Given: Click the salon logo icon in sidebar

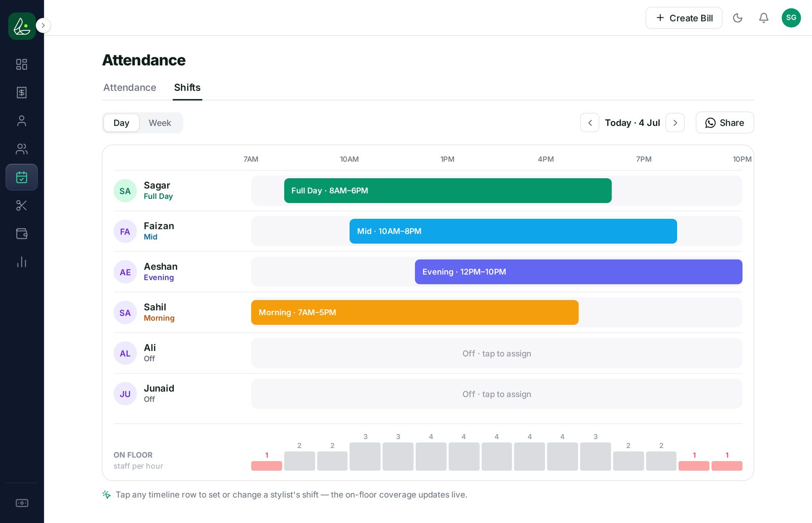Looking at the screenshot, I should [22, 26].
